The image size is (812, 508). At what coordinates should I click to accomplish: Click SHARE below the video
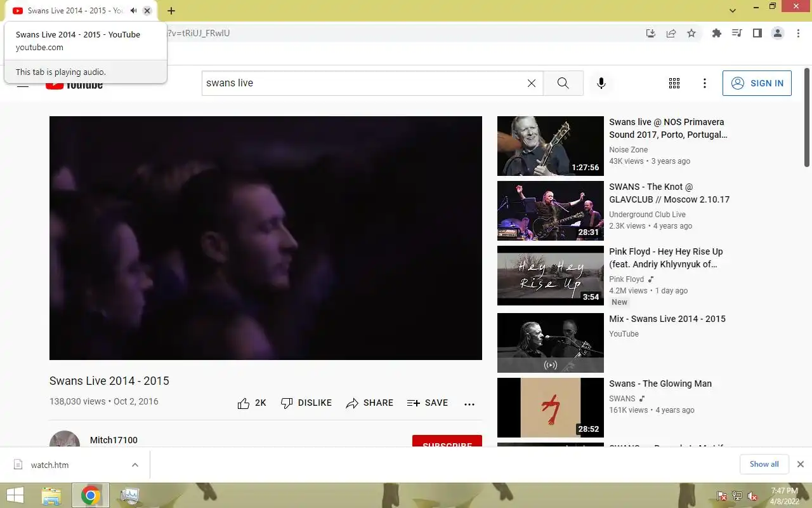click(x=370, y=403)
